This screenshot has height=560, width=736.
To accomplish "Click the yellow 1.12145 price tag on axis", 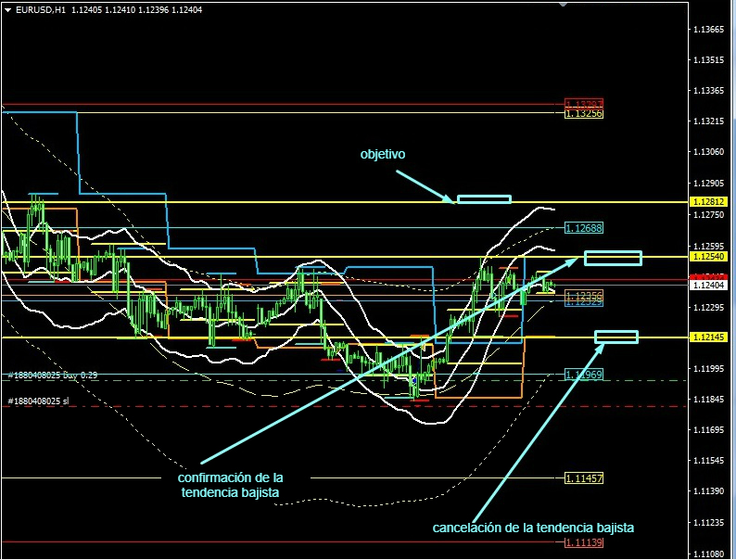I will (x=708, y=337).
